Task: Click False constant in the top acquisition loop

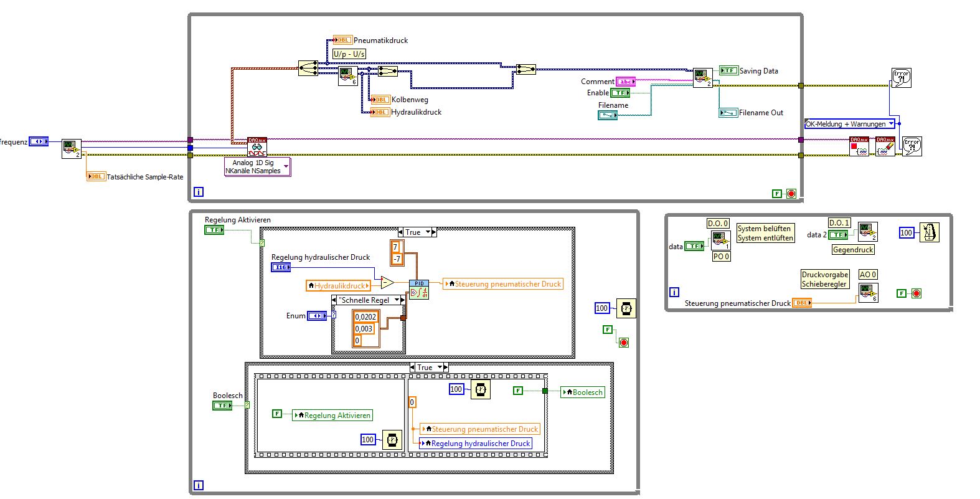Action: [x=776, y=194]
